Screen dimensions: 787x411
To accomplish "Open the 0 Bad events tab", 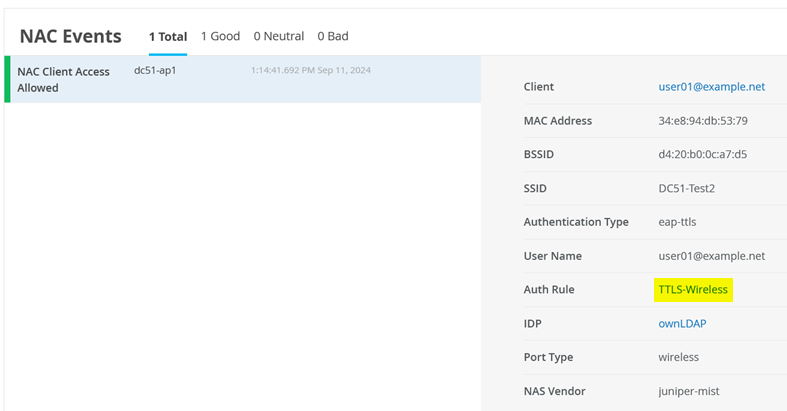I will pyautogui.click(x=333, y=36).
